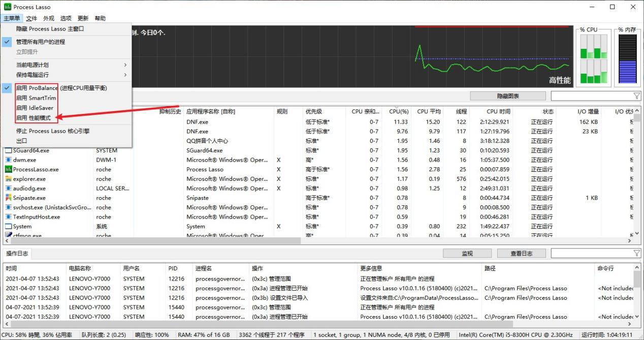Focus the action log filter field

pyautogui.click(x=592, y=253)
